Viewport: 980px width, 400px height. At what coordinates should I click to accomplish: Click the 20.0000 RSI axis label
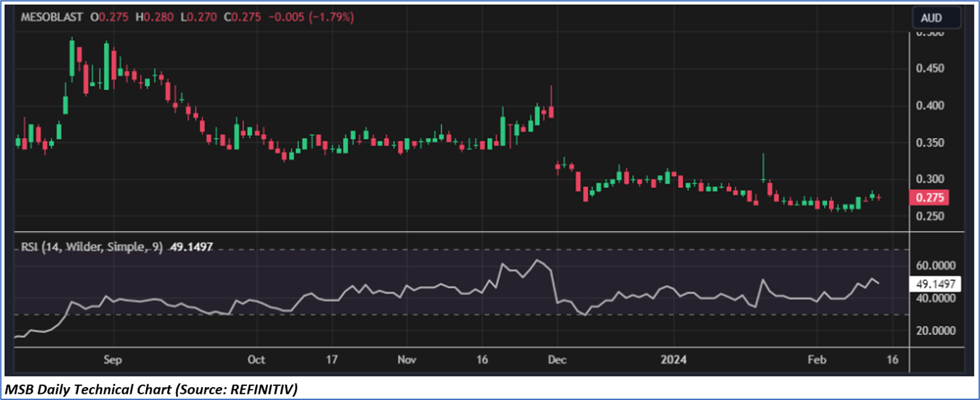tap(937, 331)
